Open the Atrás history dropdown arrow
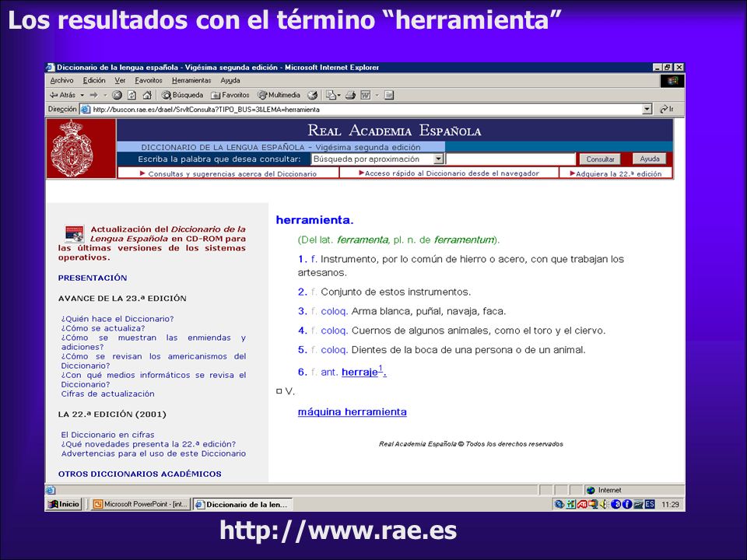Viewport: 747px width, 560px height. [x=82, y=95]
